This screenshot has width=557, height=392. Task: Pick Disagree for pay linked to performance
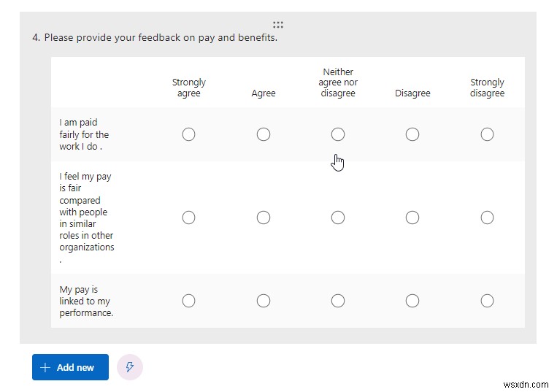412,301
